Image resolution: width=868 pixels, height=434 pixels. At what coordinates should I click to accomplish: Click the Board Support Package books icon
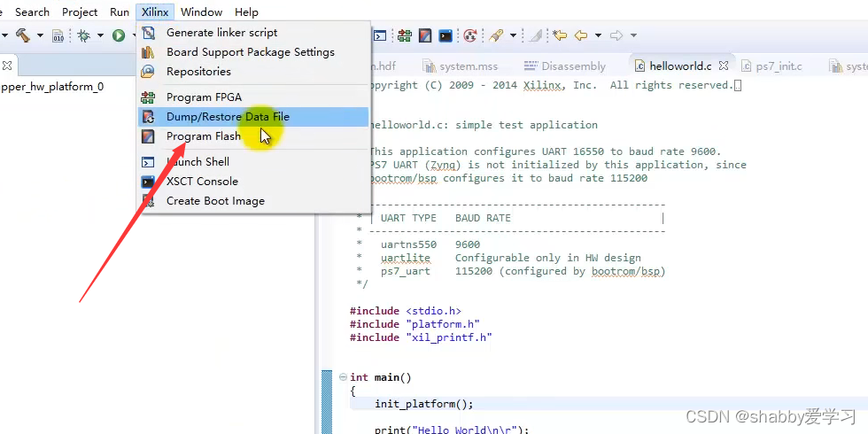tap(148, 52)
